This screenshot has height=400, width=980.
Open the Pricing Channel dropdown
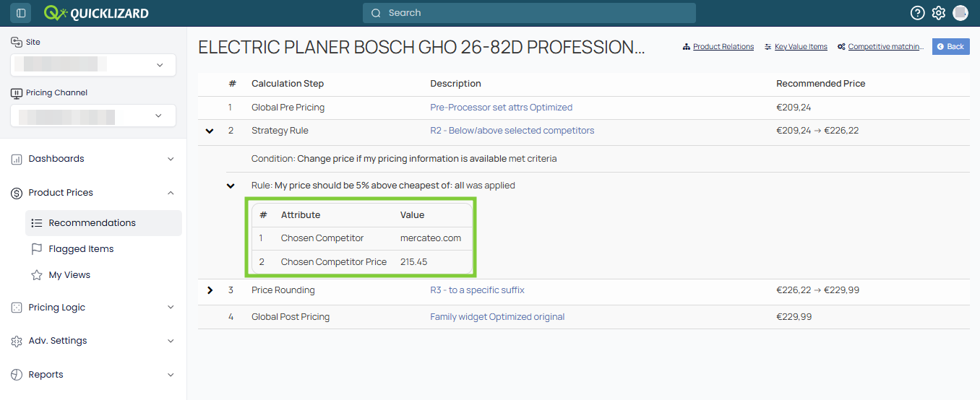pyautogui.click(x=93, y=116)
